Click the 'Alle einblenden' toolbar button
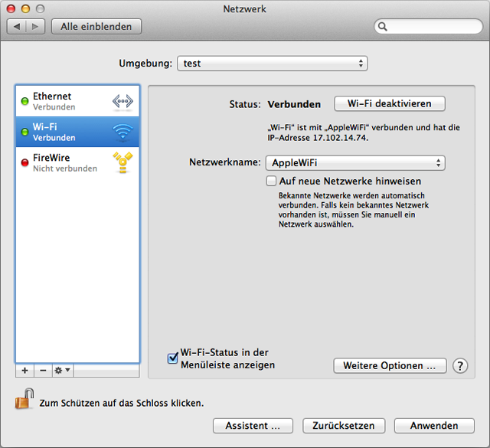This screenshot has height=448, width=490. pyautogui.click(x=96, y=27)
